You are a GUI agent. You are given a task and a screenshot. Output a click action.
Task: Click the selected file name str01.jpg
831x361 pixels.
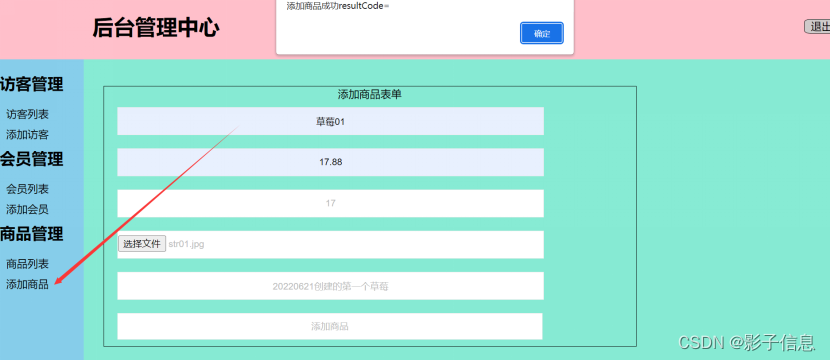(x=187, y=244)
